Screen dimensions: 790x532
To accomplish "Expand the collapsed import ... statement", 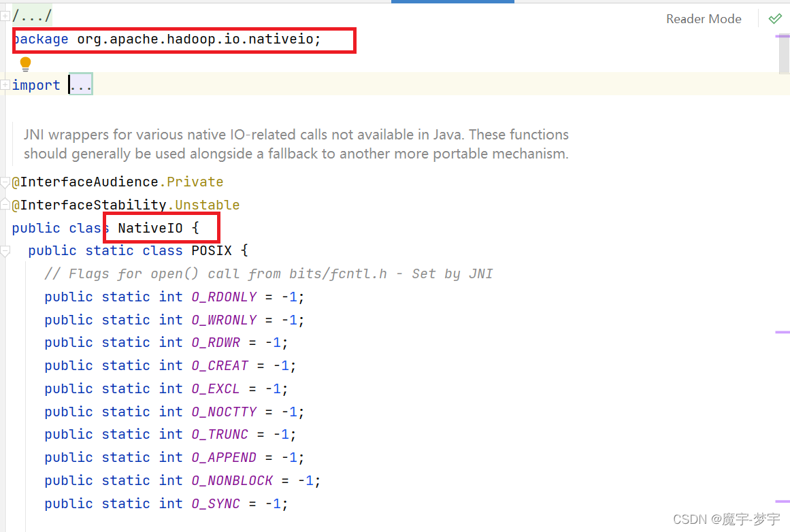I will tap(82, 84).
